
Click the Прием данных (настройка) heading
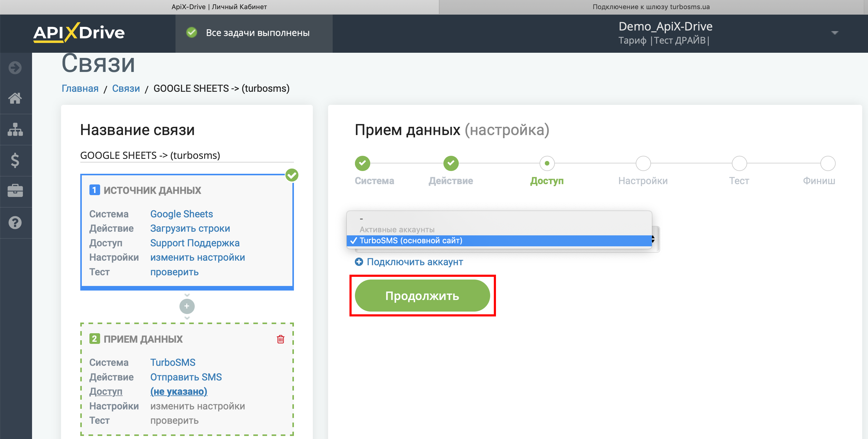(x=452, y=130)
